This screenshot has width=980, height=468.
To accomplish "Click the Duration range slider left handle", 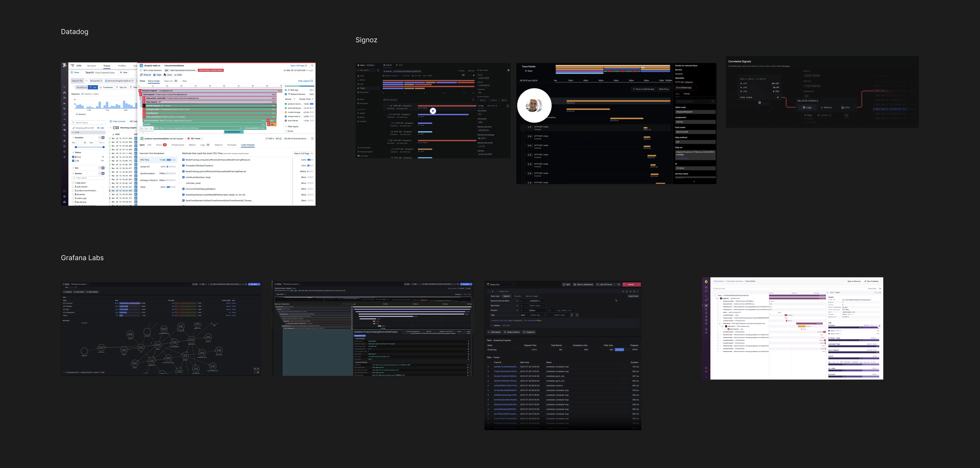I will tap(76, 147).
